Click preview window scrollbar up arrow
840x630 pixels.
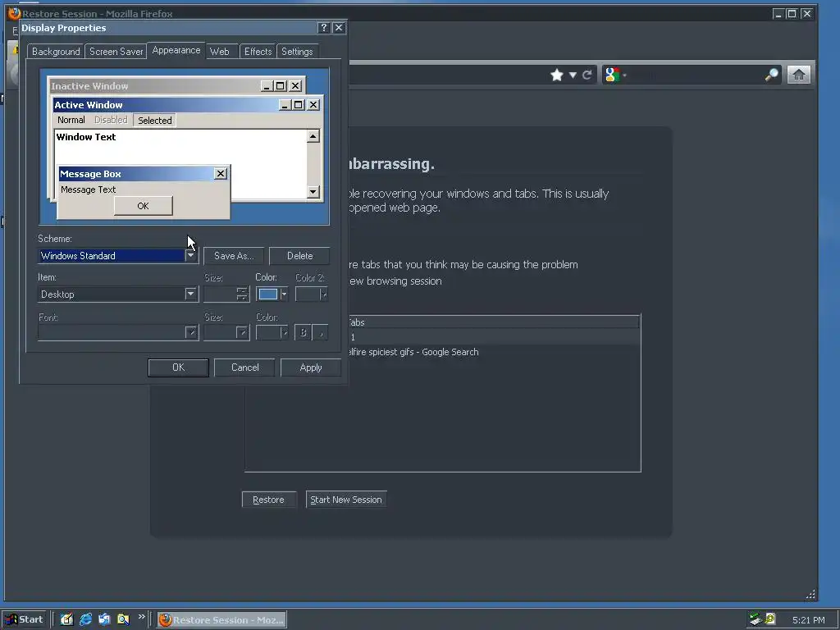click(313, 136)
